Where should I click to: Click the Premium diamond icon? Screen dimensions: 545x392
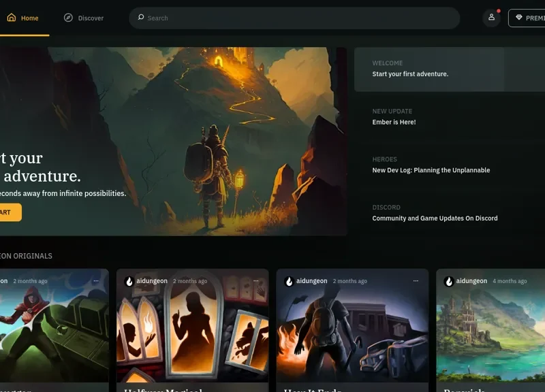point(519,18)
